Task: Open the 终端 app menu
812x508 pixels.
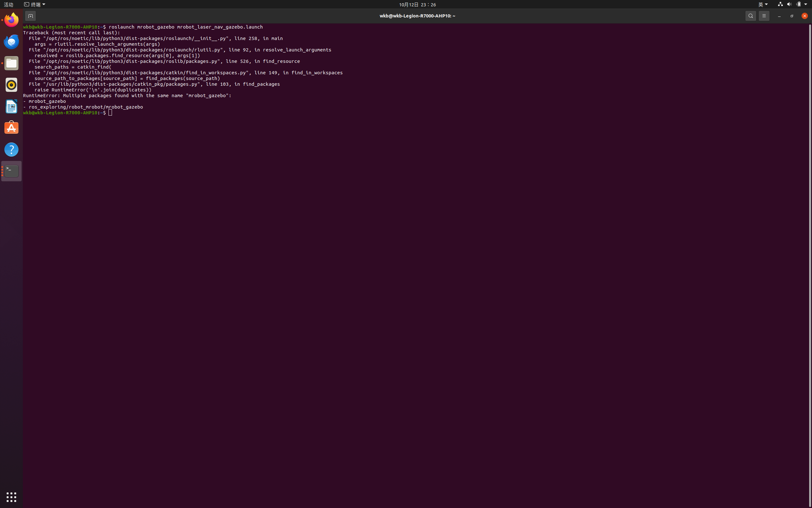Action: pos(35,4)
